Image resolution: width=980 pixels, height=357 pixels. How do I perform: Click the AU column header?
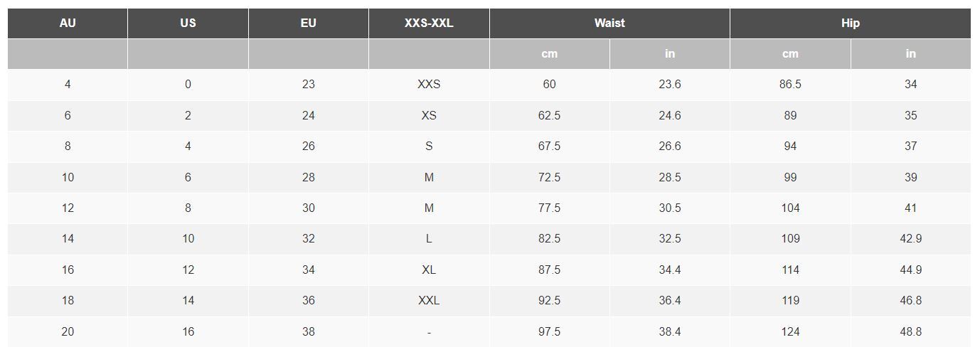coord(68,23)
